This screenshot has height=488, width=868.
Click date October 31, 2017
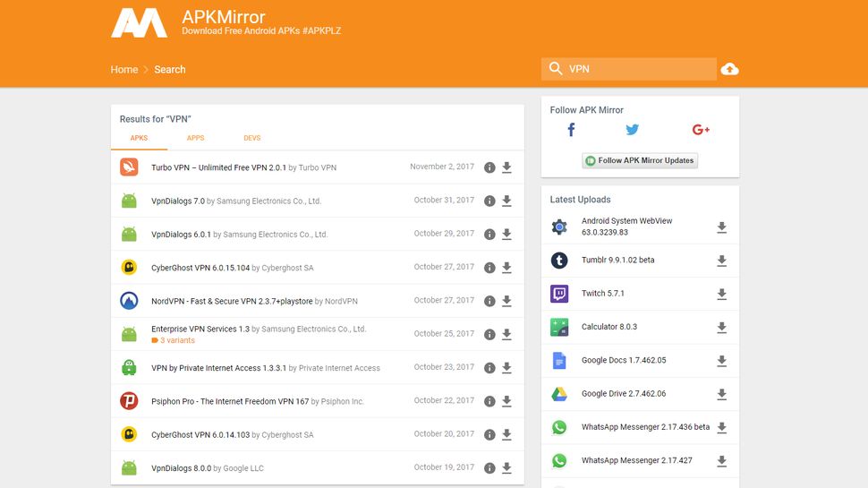pyautogui.click(x=444, y=200)
